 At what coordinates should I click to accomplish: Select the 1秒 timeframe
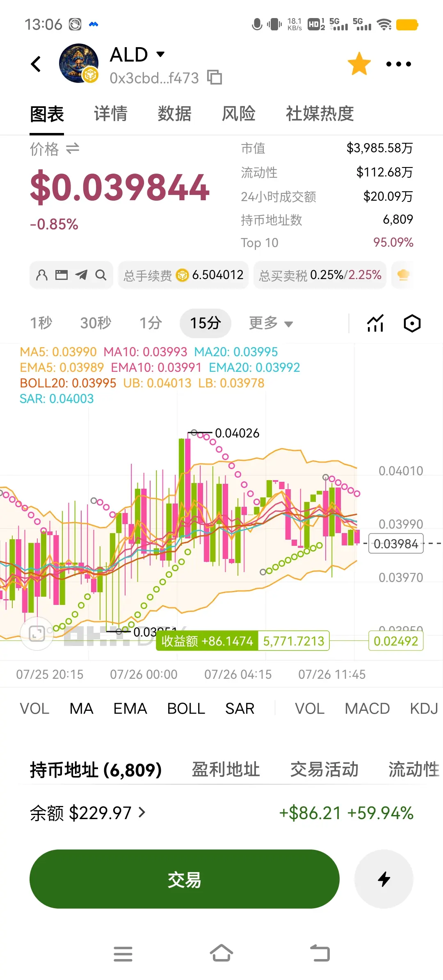pos(41,323)
